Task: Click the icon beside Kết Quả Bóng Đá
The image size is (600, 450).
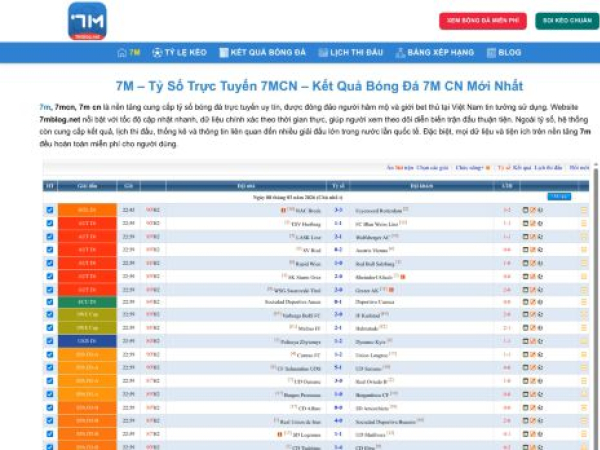Action: [223, 53]
